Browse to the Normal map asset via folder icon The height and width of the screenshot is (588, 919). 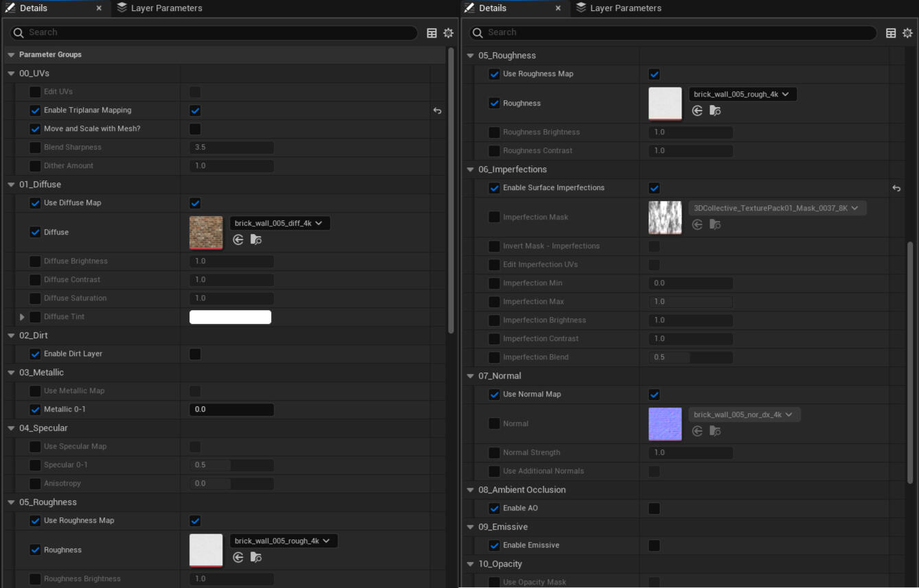point(715,431)
